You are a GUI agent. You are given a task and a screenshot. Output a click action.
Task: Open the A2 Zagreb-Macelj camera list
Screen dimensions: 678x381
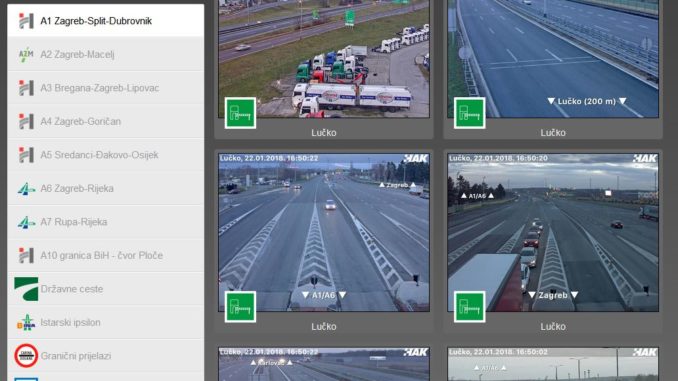click(x=106, y=54)
